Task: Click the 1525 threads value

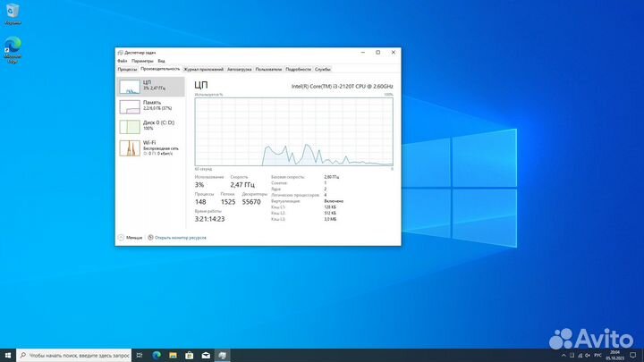Action: (x=228, y=202)
